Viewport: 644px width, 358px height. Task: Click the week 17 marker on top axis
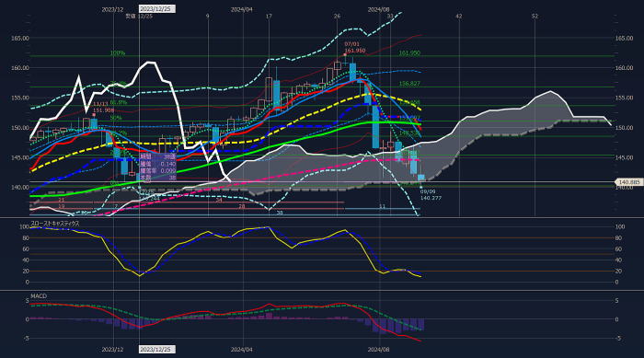point(269,16)
